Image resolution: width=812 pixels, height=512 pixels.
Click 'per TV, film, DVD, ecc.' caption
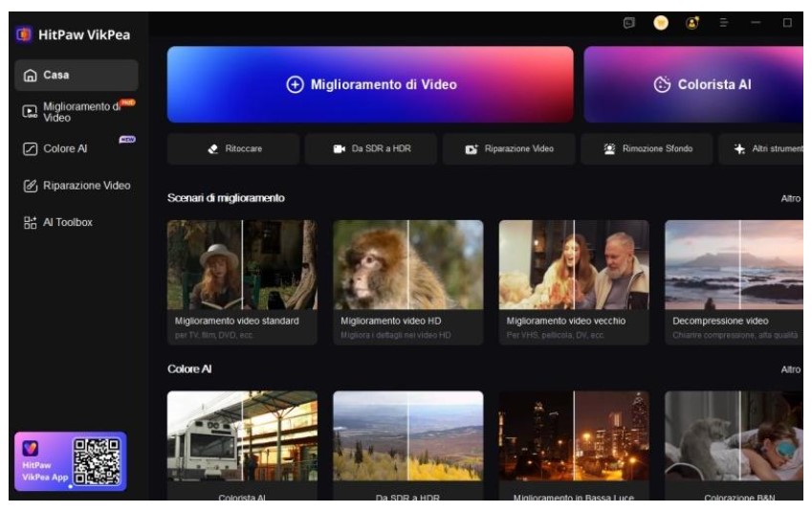click(x=214, y=335)
